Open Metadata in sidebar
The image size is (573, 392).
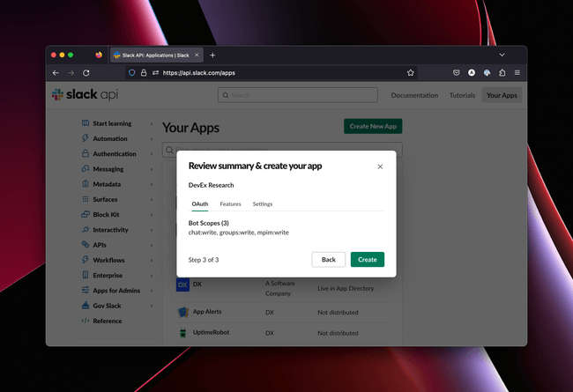point(107,184)
